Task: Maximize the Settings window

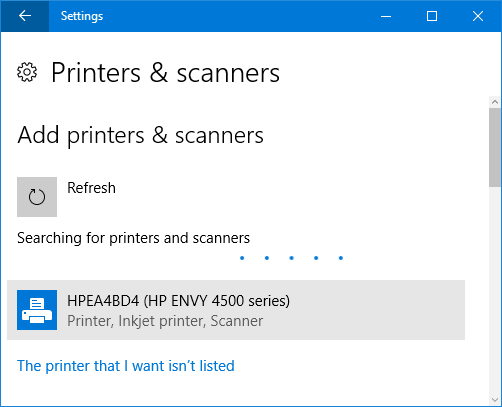Action: [x=432, y=16]
